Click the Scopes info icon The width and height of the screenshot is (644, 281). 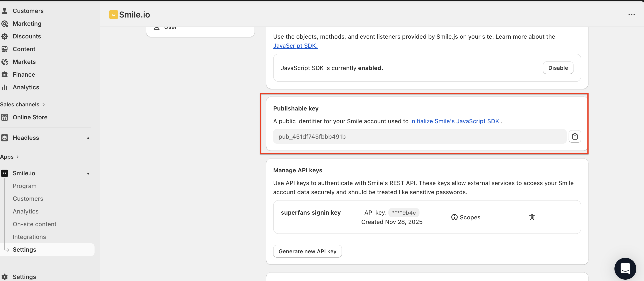click(x=454, y=217)
